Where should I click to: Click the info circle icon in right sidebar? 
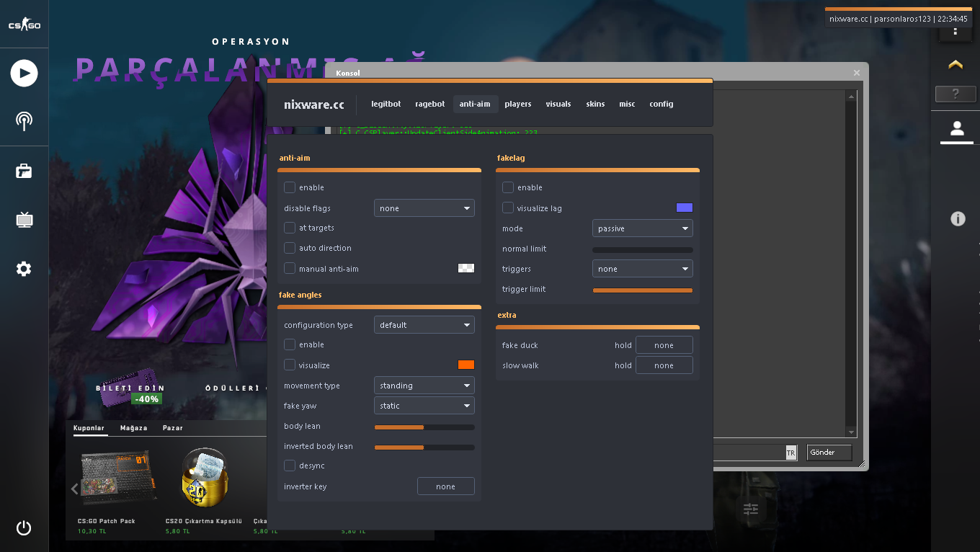coord(958,219)
